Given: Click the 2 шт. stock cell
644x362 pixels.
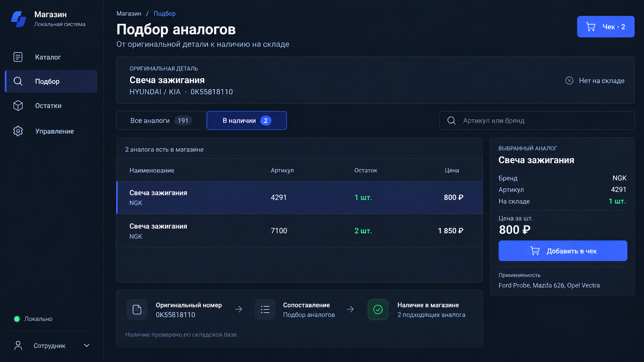Looking at the screenshot, I should coord(363,231).
